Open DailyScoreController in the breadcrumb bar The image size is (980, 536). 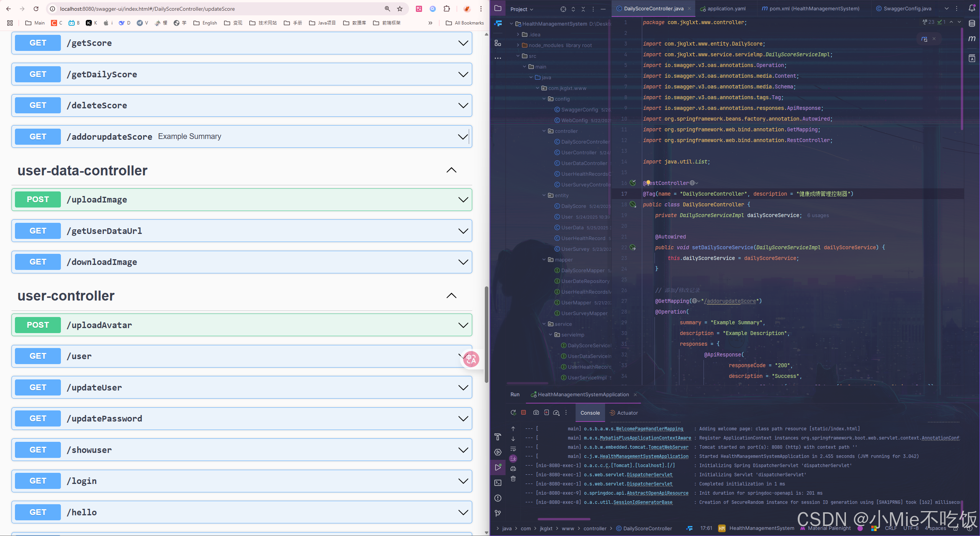point(647,528)
